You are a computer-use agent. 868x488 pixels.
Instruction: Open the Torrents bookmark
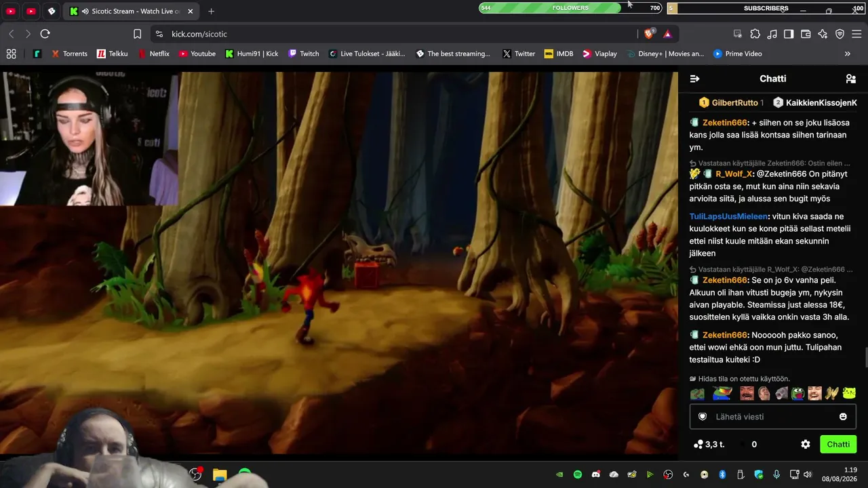[x=69, y=54]
